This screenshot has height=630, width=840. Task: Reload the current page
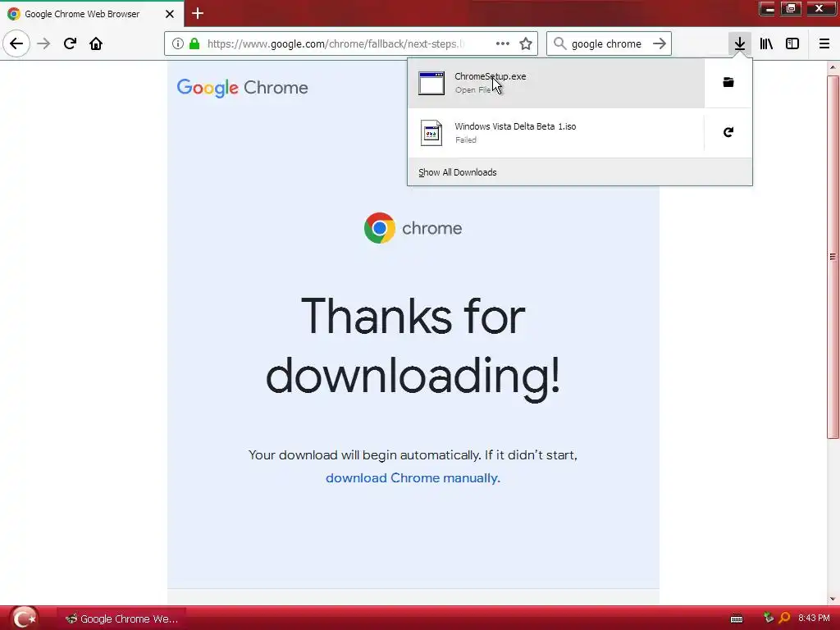[x=70, y=43]
